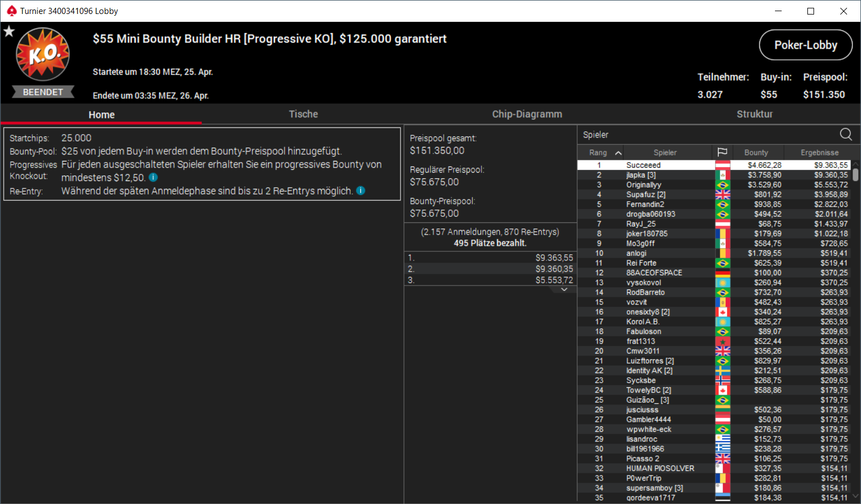Open the Struktur tab

pyautogui.click(x=754, y=114)
